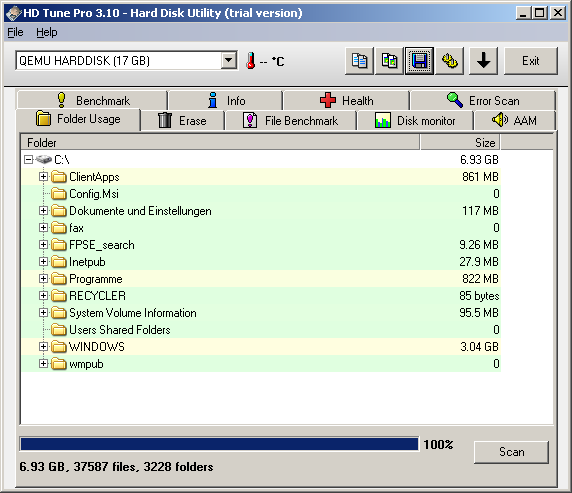Open the Help menu
The image size is (572, 493).
pos(47,32)
